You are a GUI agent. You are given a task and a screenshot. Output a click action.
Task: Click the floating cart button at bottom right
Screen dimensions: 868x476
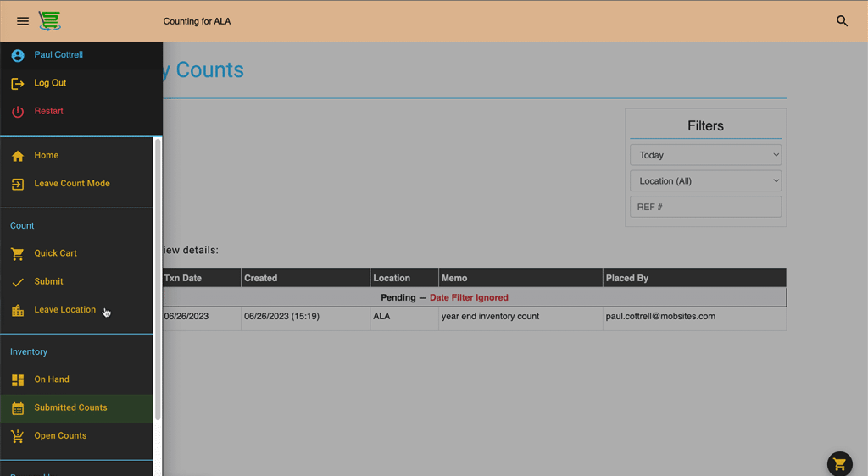point(839,463)
